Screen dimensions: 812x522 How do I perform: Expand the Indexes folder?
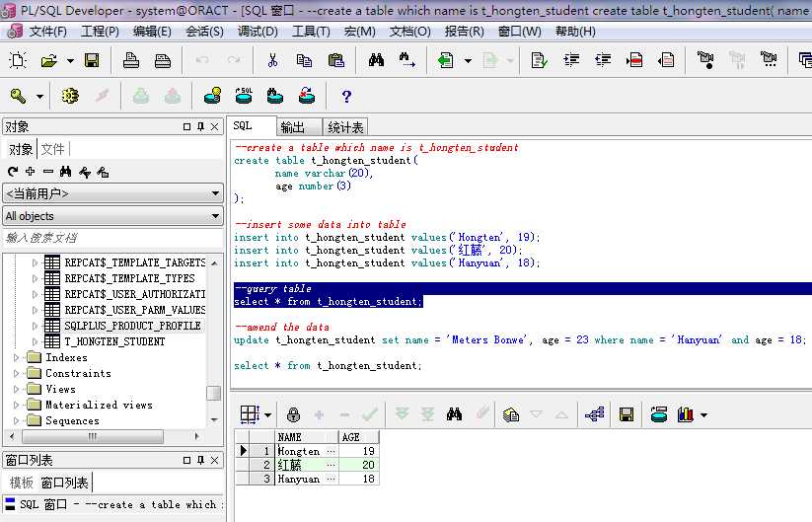17,357
